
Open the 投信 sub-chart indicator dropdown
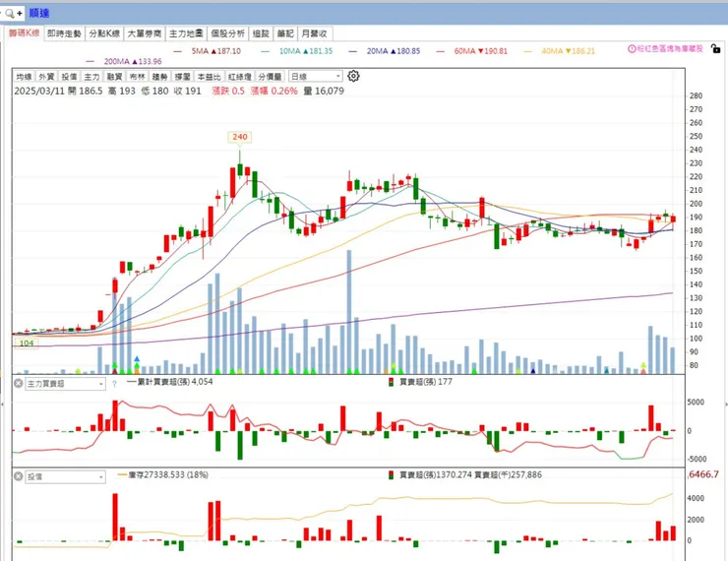[x=65, y=477]
